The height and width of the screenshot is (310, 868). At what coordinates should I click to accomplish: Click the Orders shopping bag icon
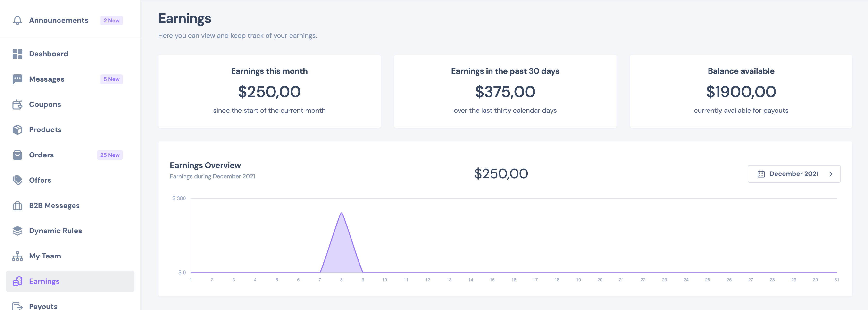pyautogui.click(x=17, y=155)
